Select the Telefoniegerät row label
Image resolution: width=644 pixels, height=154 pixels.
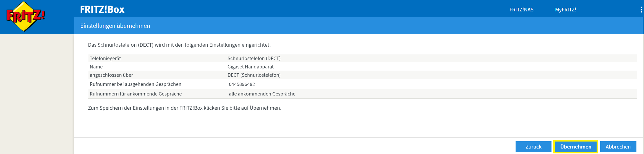click(105, 58)
